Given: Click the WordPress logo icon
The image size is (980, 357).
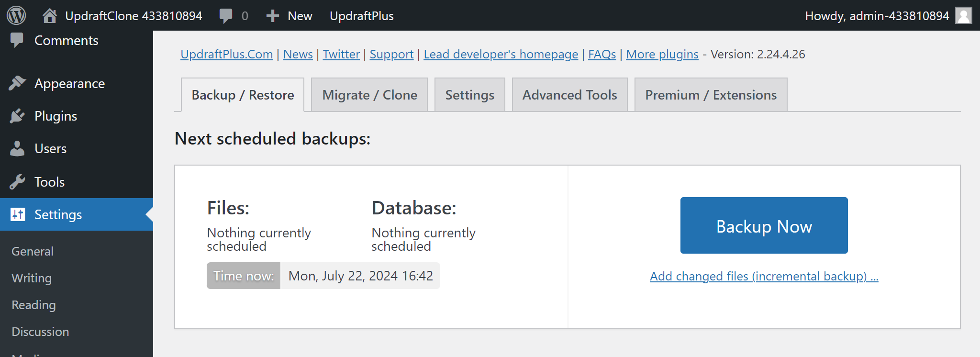Looking at the screenshot, I should (16, 15).
